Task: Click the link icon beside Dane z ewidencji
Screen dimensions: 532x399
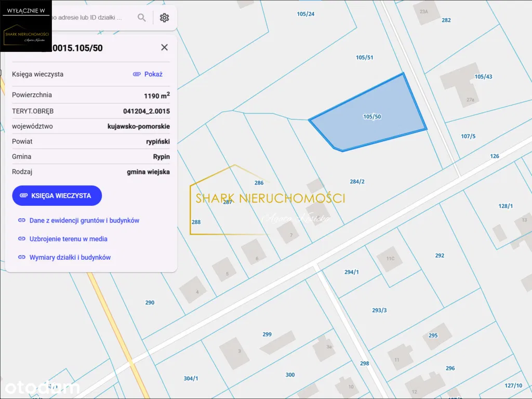Action: click(22, 220)
